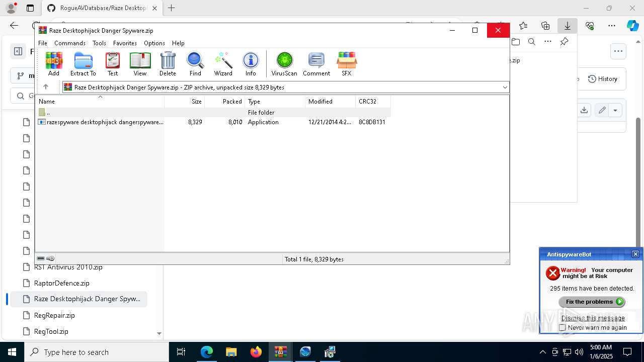Viewport: 644px width, 362px height.
Task: Select the razespyware application file row
Action: click(x=213, y=122)
